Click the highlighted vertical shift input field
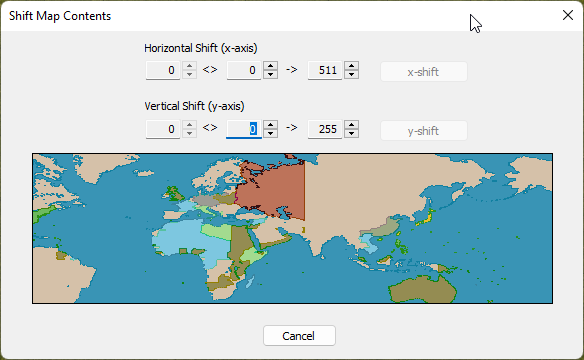Viewport: 584px width, 360px height. pos(244,129)
